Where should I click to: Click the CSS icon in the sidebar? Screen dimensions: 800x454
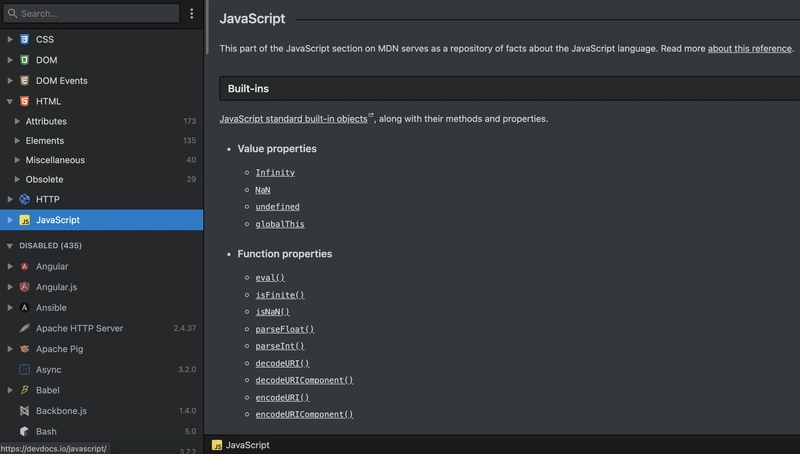click(24, 39)
